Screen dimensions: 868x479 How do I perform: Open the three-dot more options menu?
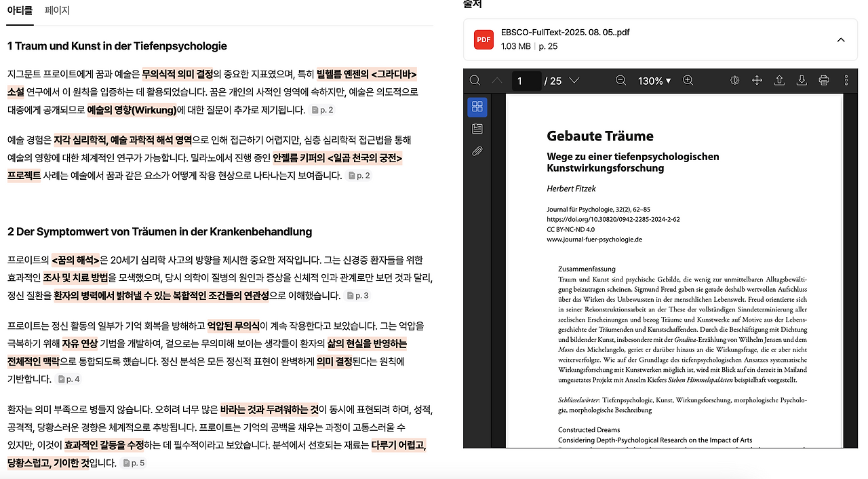click(x=846, y=80)
